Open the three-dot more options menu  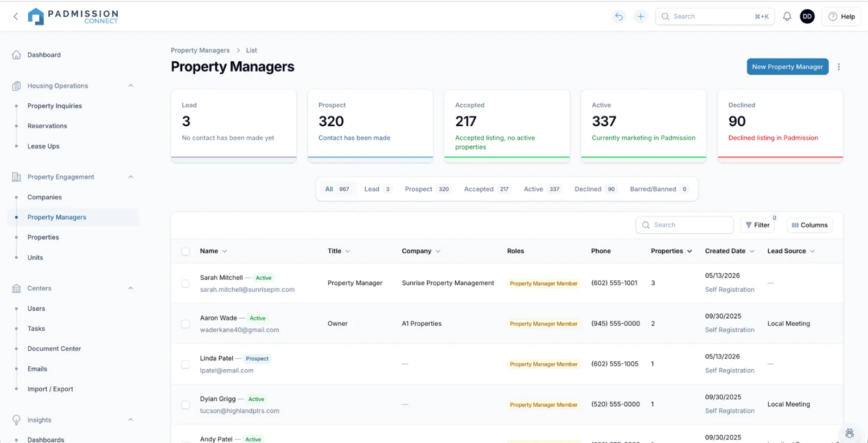839,67
